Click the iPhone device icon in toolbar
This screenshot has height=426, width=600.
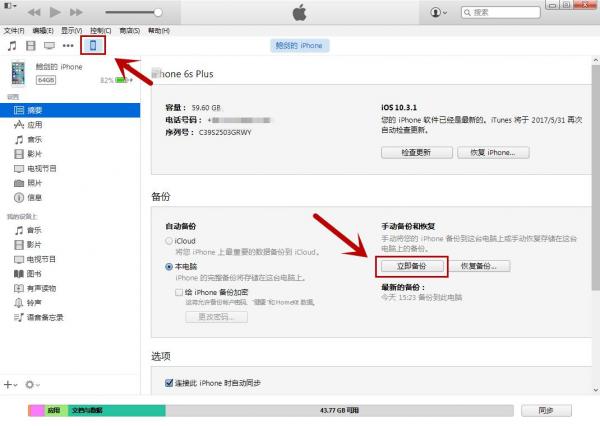click(93, 46)
